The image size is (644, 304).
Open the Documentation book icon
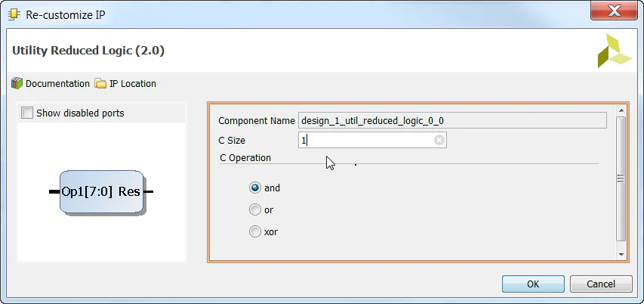[x=17, y=83]
